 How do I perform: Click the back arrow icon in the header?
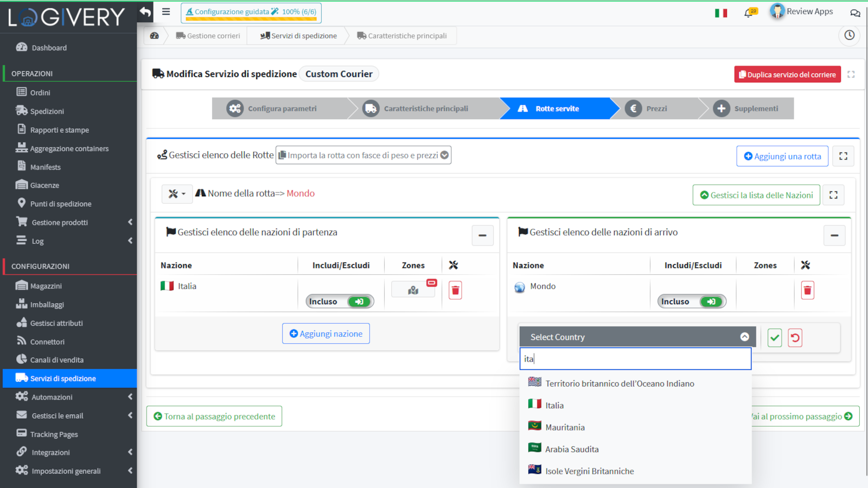tap(145, 12)
